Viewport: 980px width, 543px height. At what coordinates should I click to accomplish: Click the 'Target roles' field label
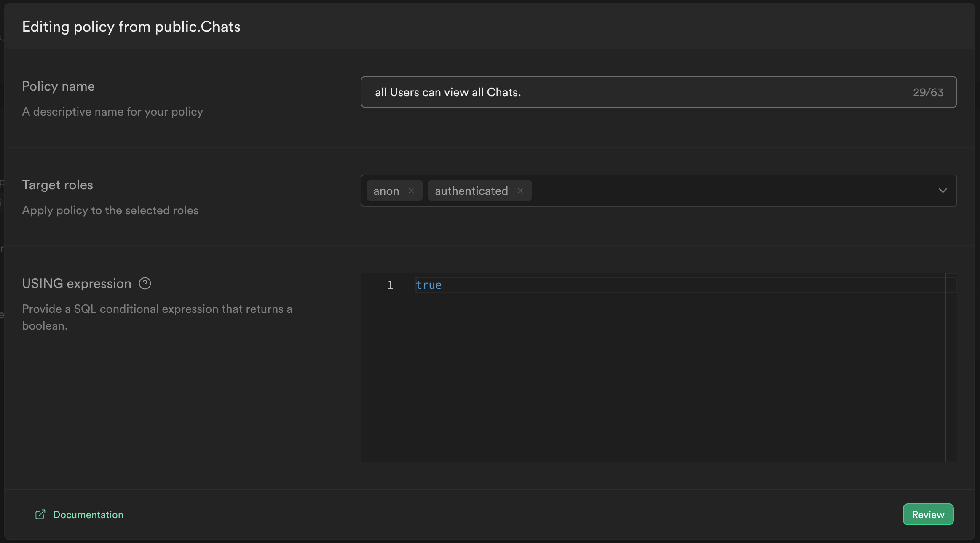tap(57, 185)
